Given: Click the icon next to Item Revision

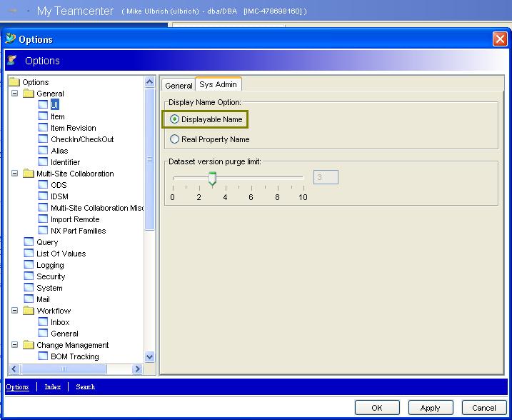Looking at the screenshot, I should pyautogui.click(x=43, y=127).
